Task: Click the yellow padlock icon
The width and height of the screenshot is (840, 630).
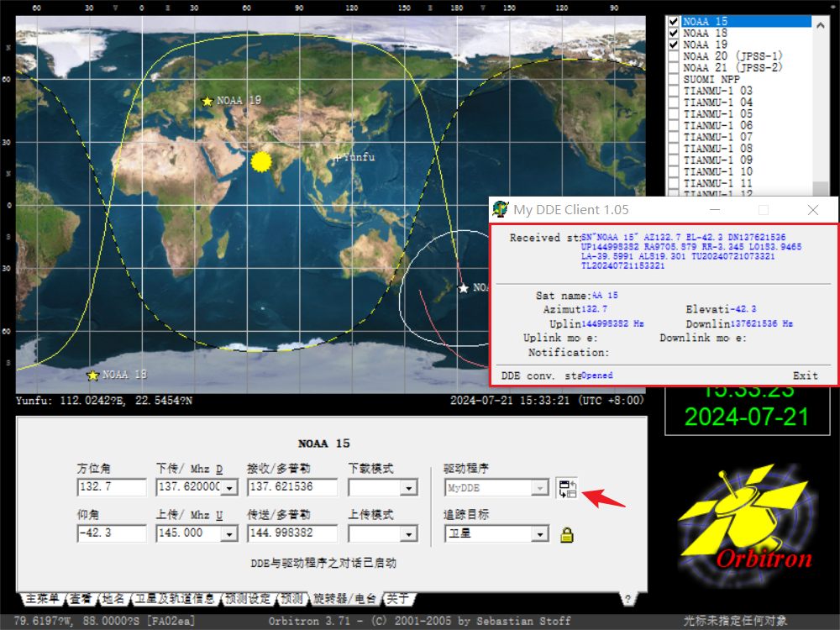Action: (567, 534)
